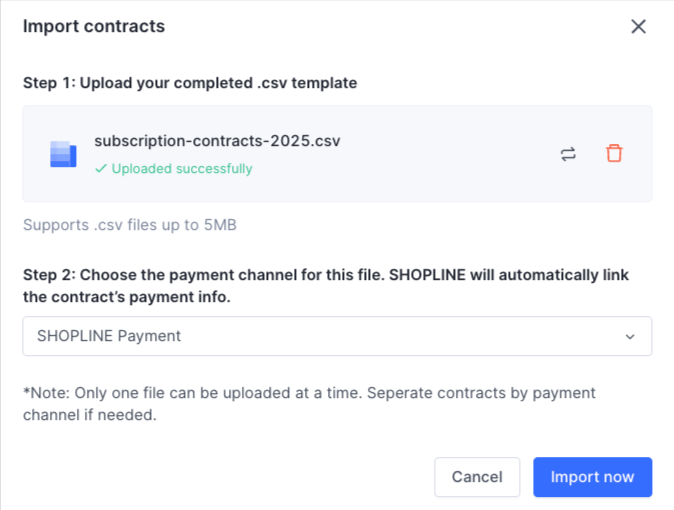Delete the uploaded file with trash icon

614,153
